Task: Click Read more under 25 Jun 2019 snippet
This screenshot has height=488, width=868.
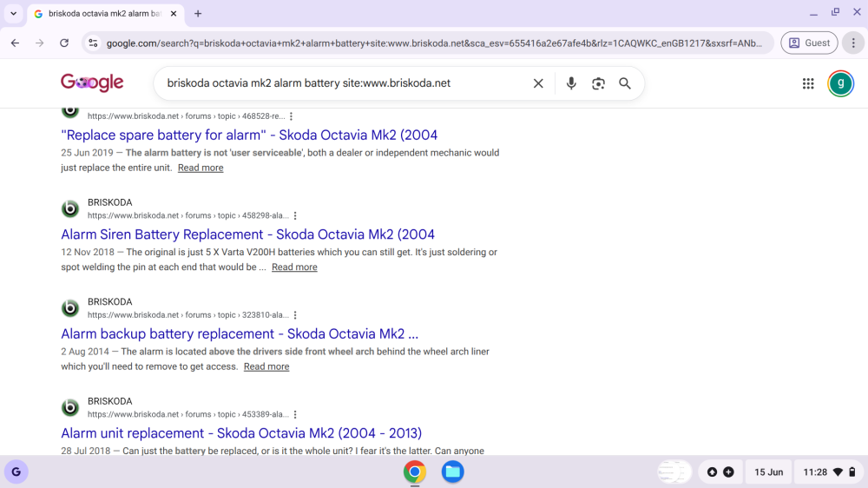Action: tap(201, 168)
